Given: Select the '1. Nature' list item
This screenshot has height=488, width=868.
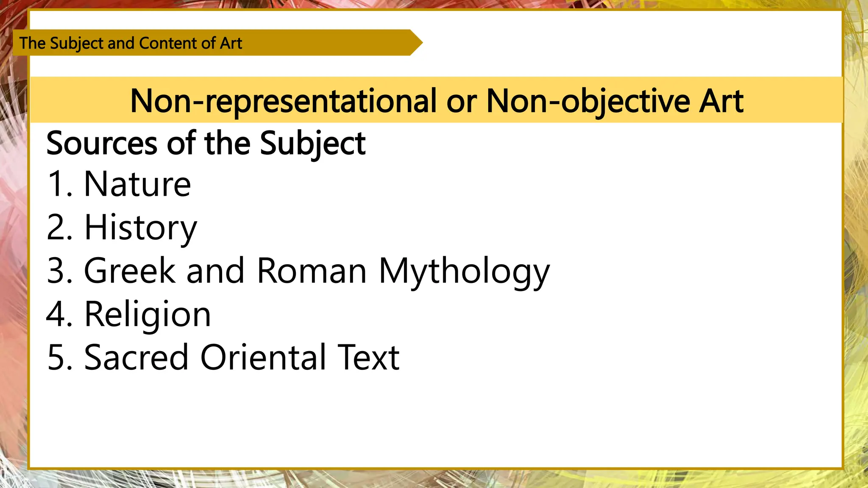Looking at the screenshot, I should tap(119, 184).
